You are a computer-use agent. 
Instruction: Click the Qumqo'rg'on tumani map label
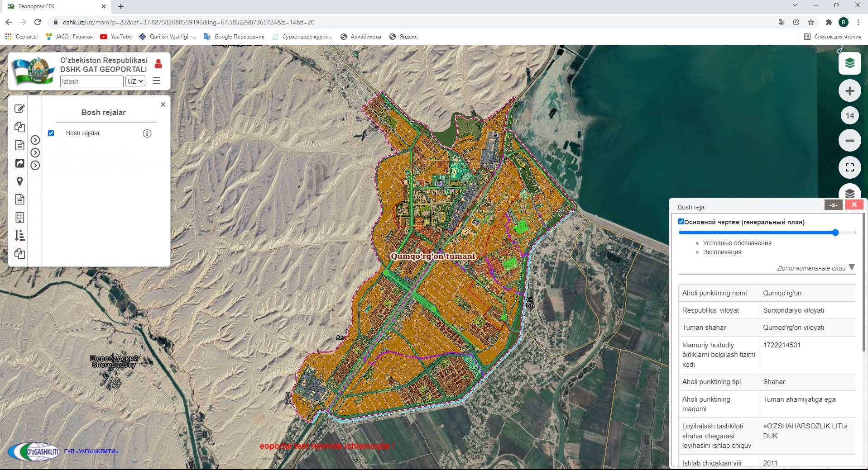433,256
